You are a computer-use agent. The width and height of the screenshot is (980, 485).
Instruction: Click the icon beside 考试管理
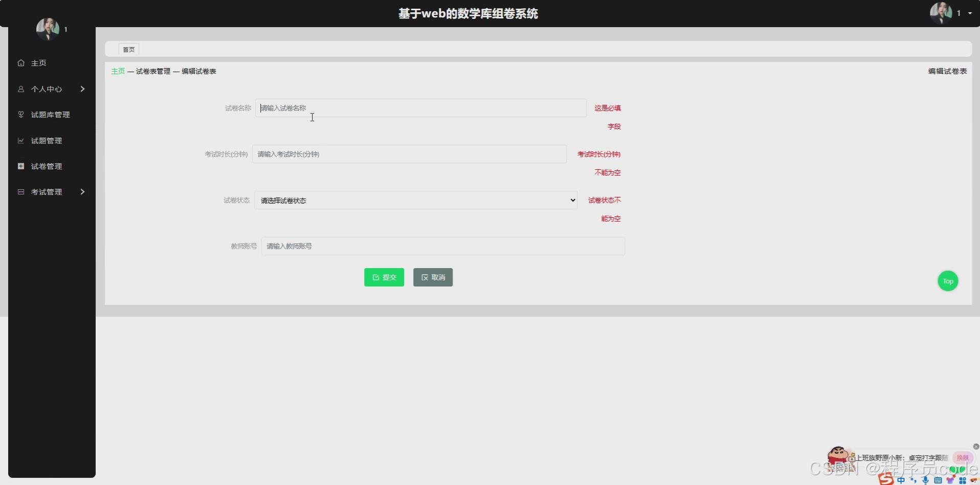click(x=21, y=192)
